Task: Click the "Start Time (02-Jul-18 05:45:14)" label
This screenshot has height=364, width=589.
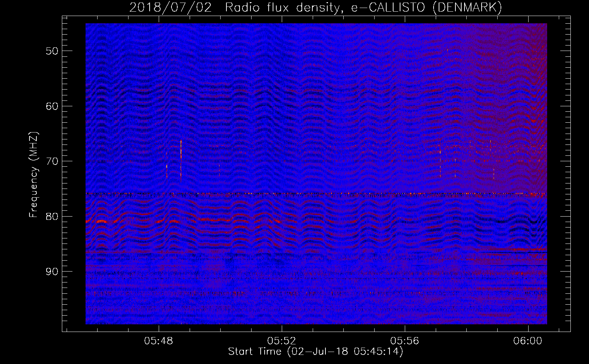Action: tap(316, 352)
